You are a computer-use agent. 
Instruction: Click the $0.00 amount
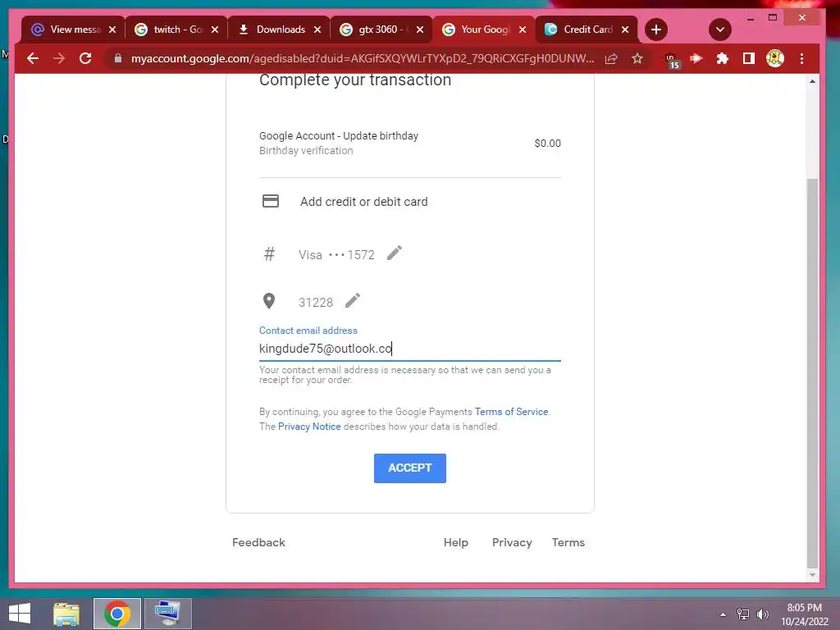(547, 144)
